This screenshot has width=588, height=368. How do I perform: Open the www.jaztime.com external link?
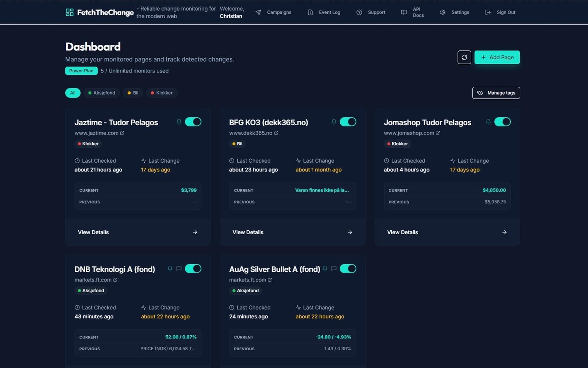click(99, 133)
